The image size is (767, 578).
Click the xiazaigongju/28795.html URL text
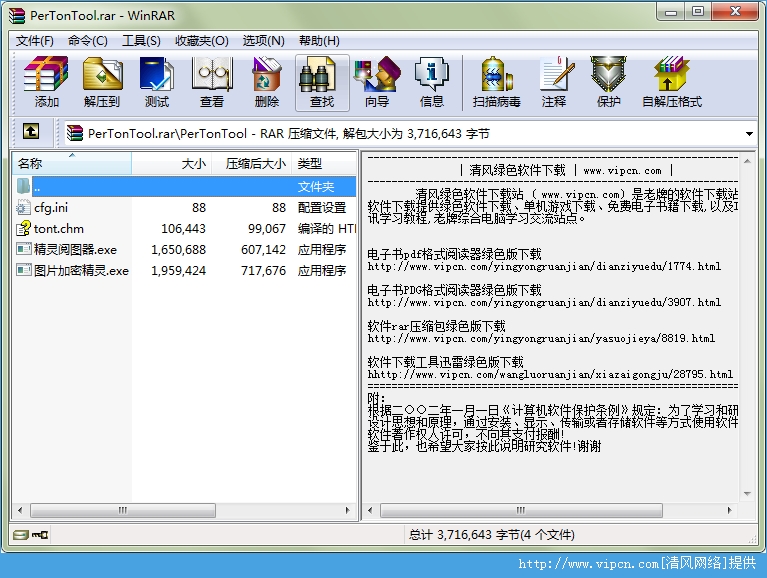550,375
